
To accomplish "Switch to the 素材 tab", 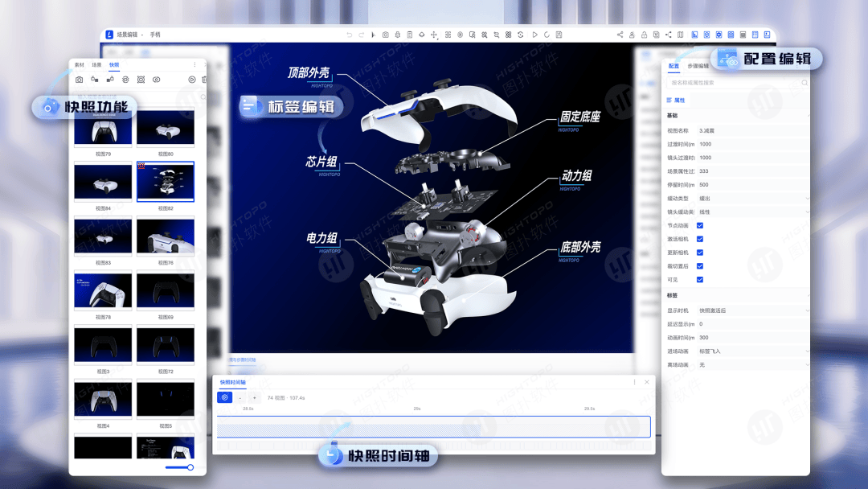I will [79, 65].
